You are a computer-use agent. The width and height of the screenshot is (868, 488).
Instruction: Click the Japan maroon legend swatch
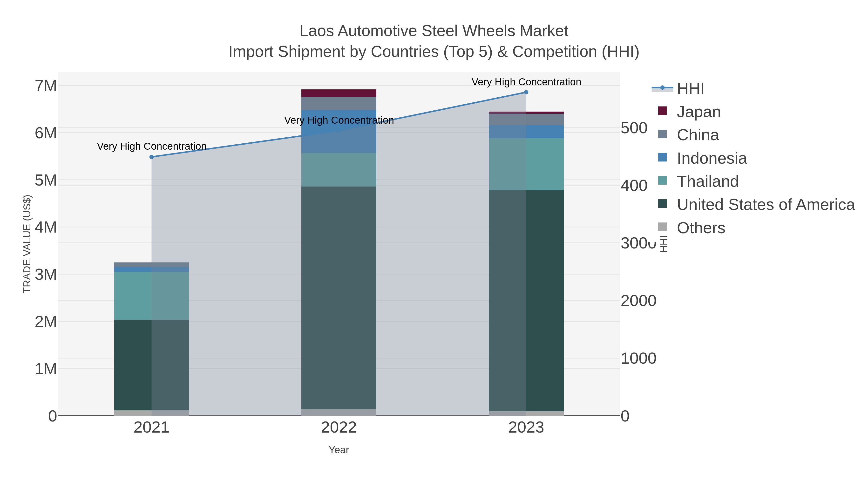(x=663, y=111)
